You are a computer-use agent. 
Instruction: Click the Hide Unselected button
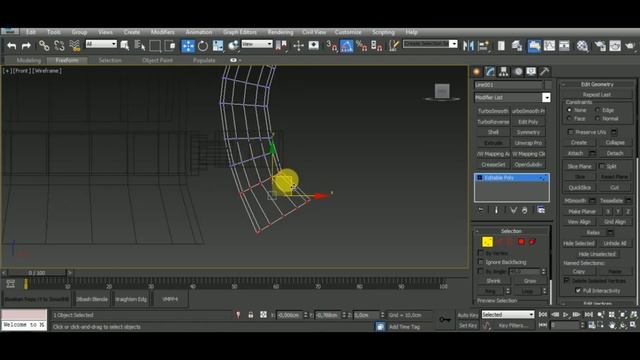coord(597,254)
